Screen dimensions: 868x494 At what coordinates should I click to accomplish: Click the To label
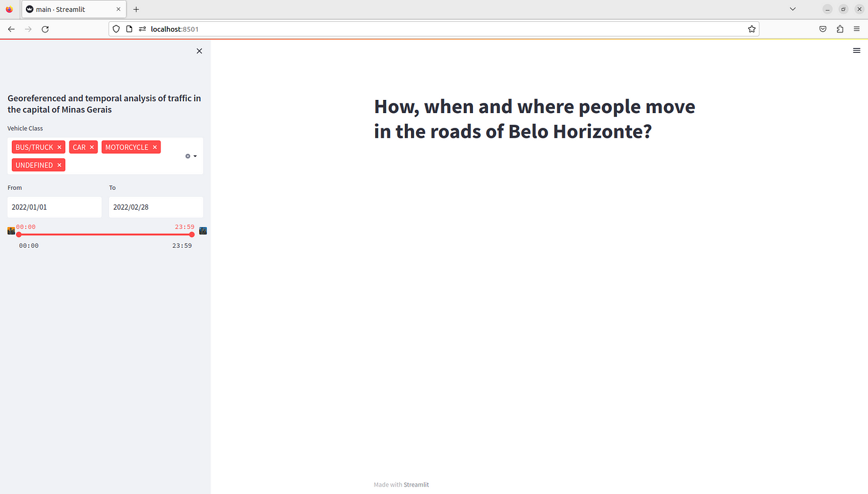[113, 187]
